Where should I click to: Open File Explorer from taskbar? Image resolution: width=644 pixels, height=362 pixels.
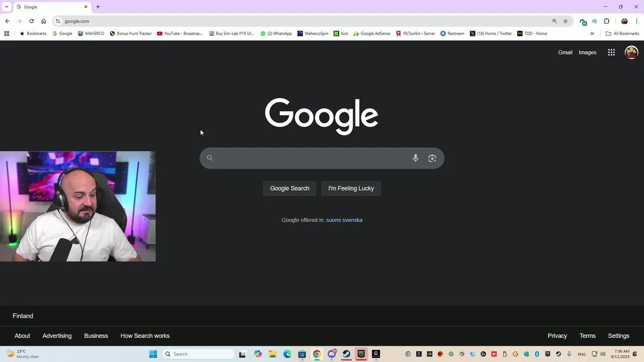pyautogui.click(x=272, y=354)
